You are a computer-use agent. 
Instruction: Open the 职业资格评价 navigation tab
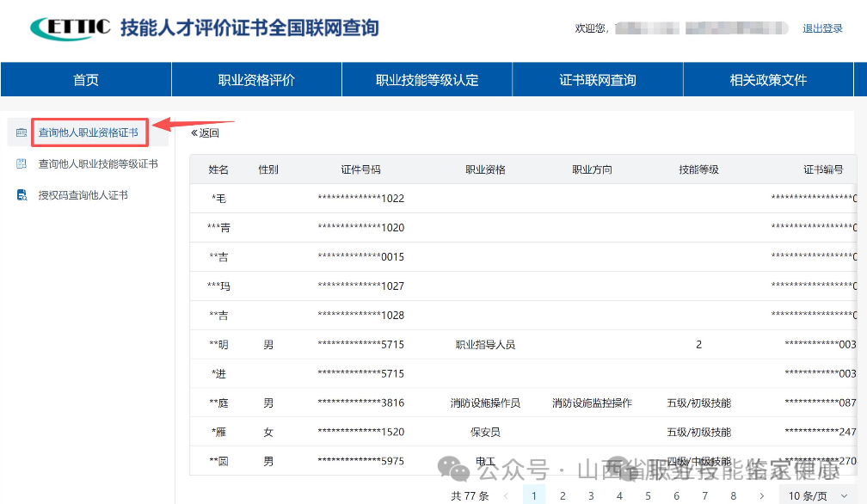point(256,80)
